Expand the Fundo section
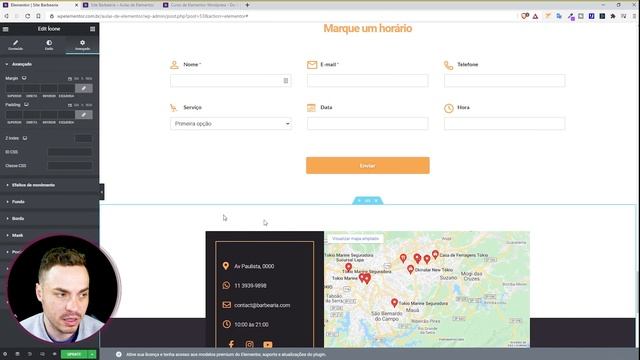Viewport: 640px width, 360px height. [49, 202]
